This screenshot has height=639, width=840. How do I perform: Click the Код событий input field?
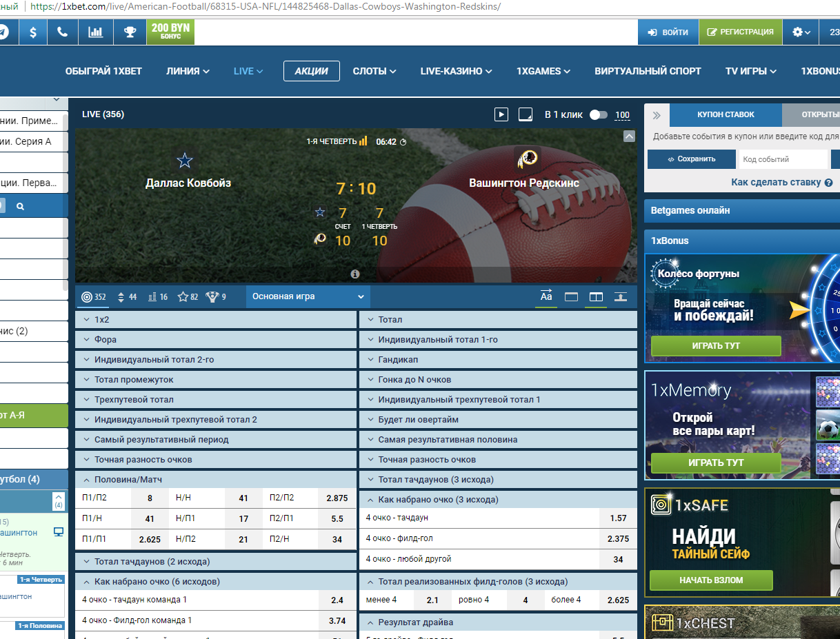tap(783, 159)
